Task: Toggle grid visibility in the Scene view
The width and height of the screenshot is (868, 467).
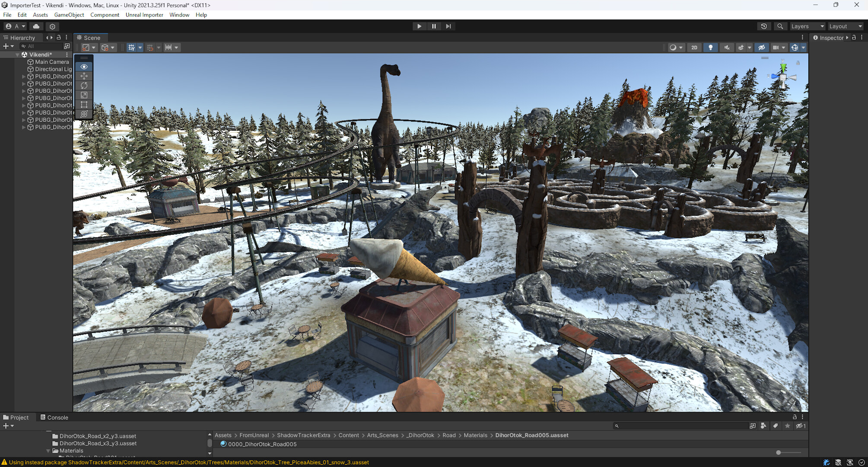Action: 132,47
